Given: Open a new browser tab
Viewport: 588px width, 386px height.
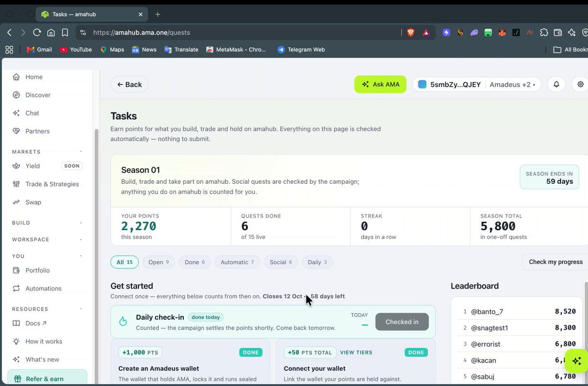Looking at the screenshot, I should coord(158,14).
